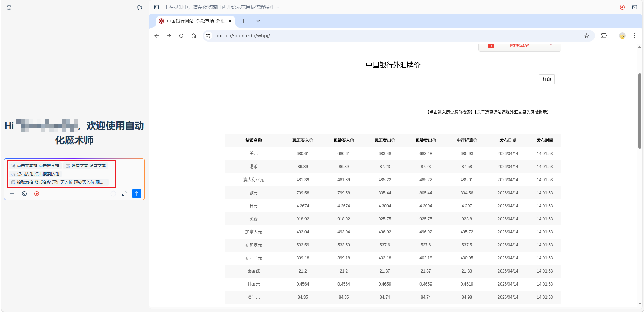Send the message with blue arrow button
The height and width of the screenshot is (313, 644).
point(137,194)
